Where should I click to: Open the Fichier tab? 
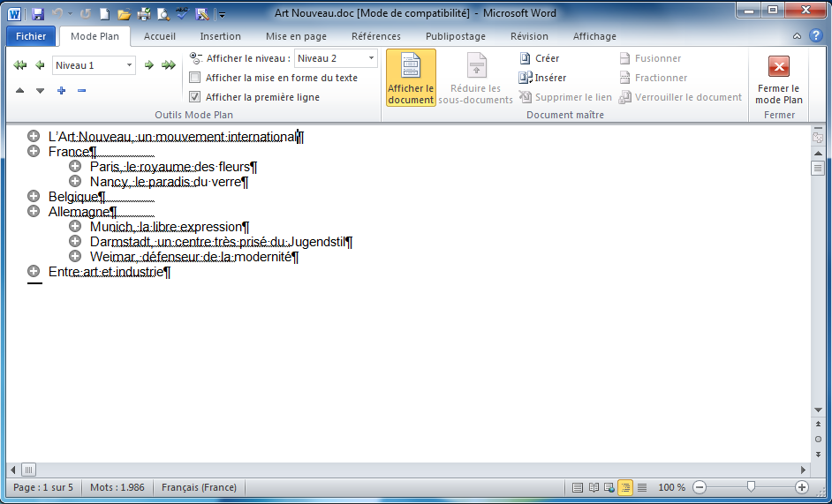coord(31,36)
